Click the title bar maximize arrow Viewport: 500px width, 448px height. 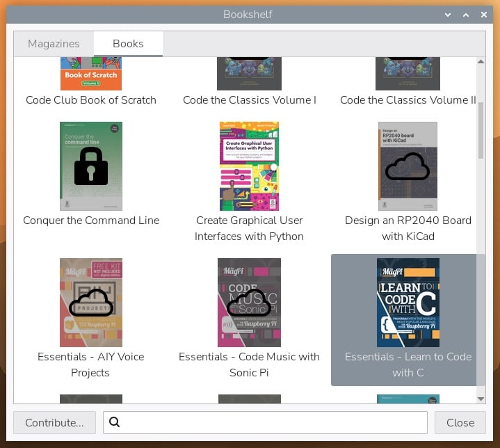click(x=466, y=14)
